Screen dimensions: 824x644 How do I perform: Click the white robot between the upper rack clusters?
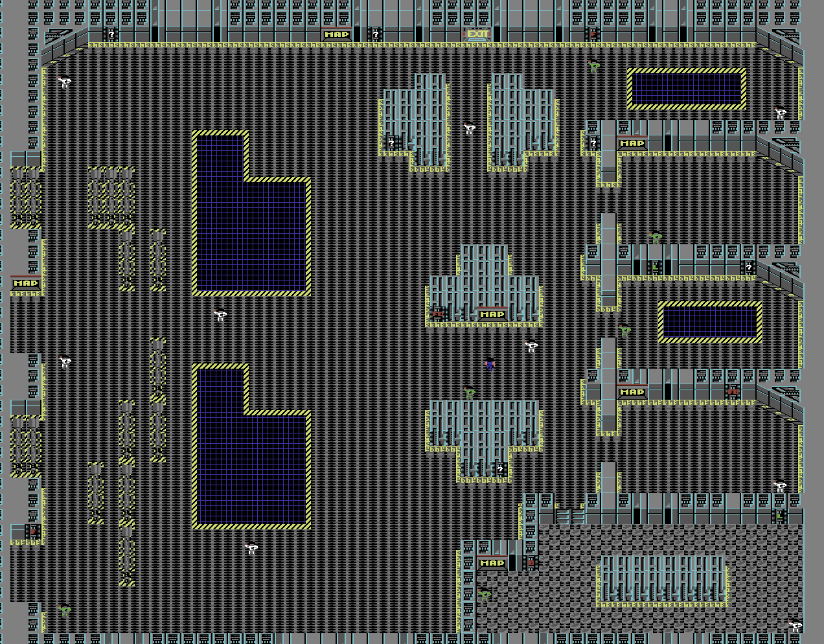pyautogui.click(x=470, y=128)
